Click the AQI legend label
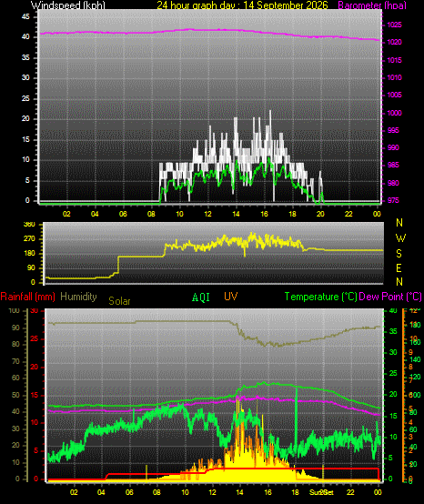Screen dimensions: 424x504 [201, 297]
